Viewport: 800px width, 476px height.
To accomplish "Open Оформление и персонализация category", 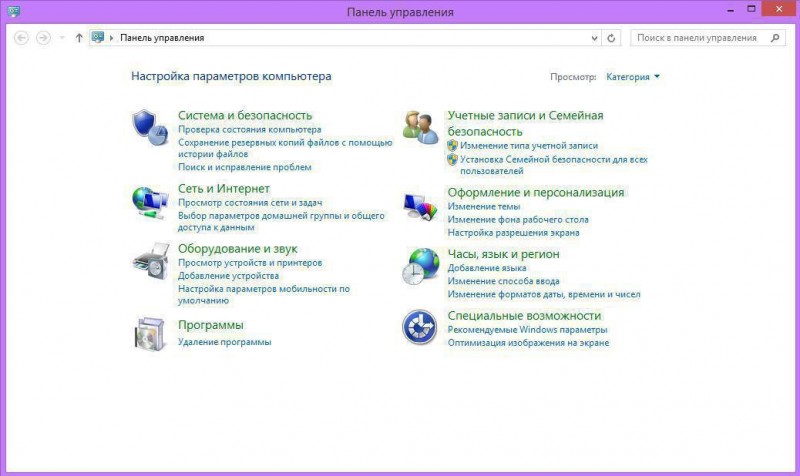I will coord(536,192).
